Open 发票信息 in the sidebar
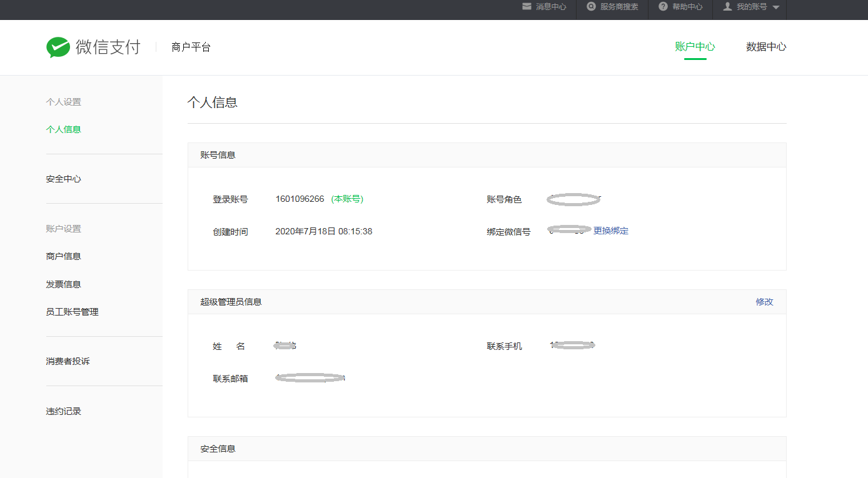Screen dimensions: 868x478 64,284
